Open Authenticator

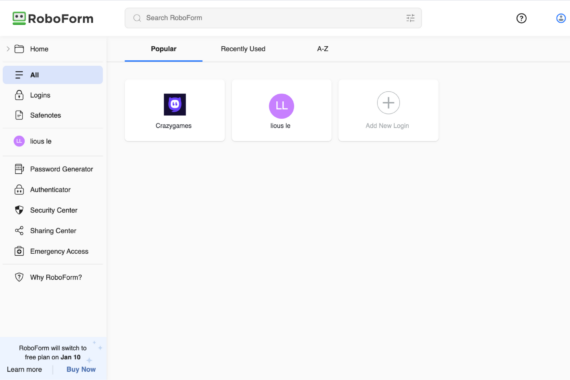point(50,189)
